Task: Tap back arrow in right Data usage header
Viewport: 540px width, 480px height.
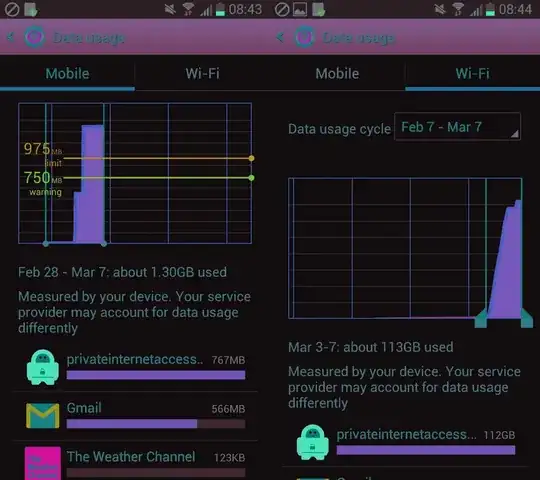Action: [x=280, y=37]
